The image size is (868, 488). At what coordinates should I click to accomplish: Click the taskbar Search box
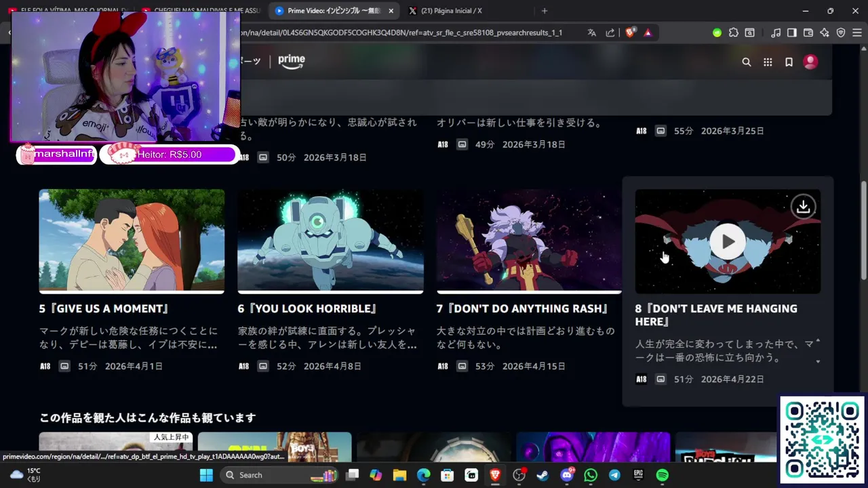pyautogui.click(x=279, y=475)
